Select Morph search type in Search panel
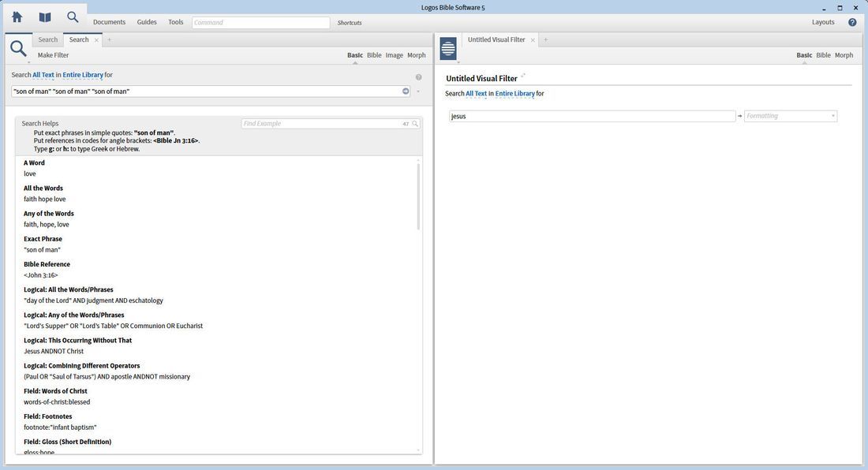The width and height of the screenshot is (868, 470). click(417, 55)
